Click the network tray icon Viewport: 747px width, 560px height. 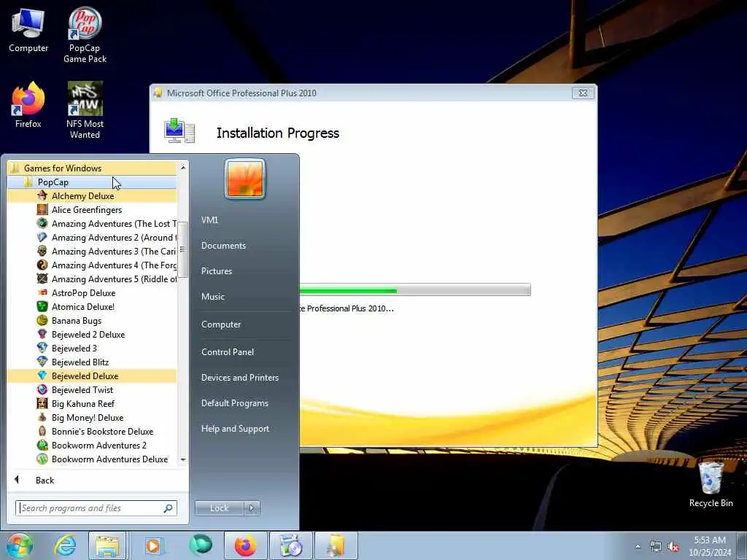(x=656, y=547)
